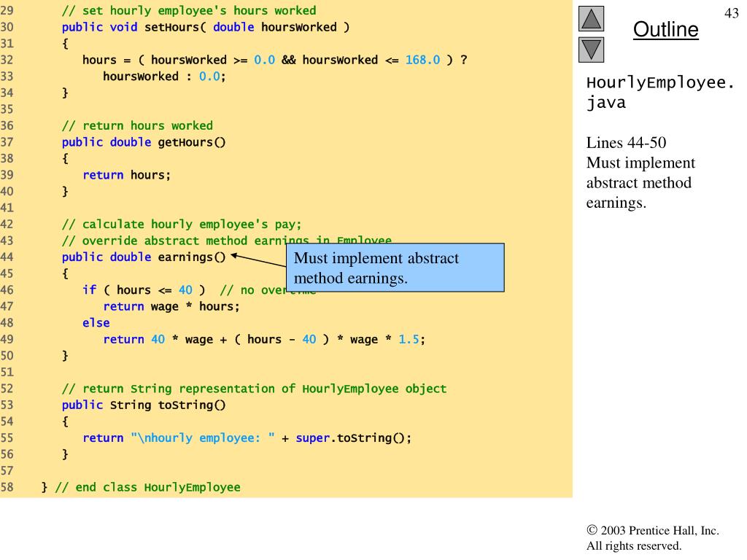Click the 'return hours worked' comment
The image size is (747, 560).
tap(137, 125)
